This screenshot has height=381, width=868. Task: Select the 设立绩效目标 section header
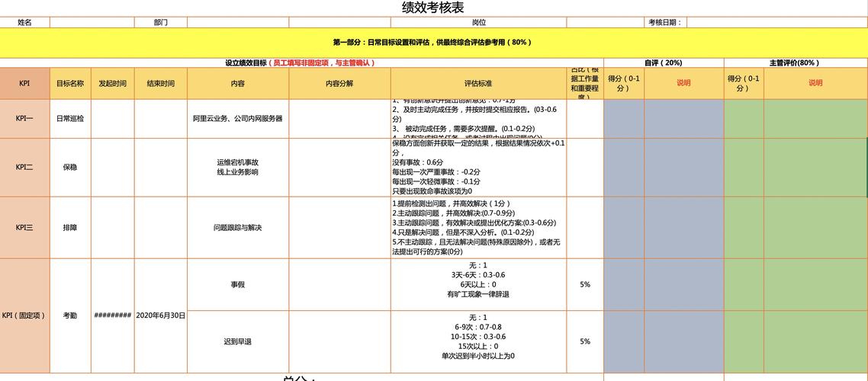point(302,63)
